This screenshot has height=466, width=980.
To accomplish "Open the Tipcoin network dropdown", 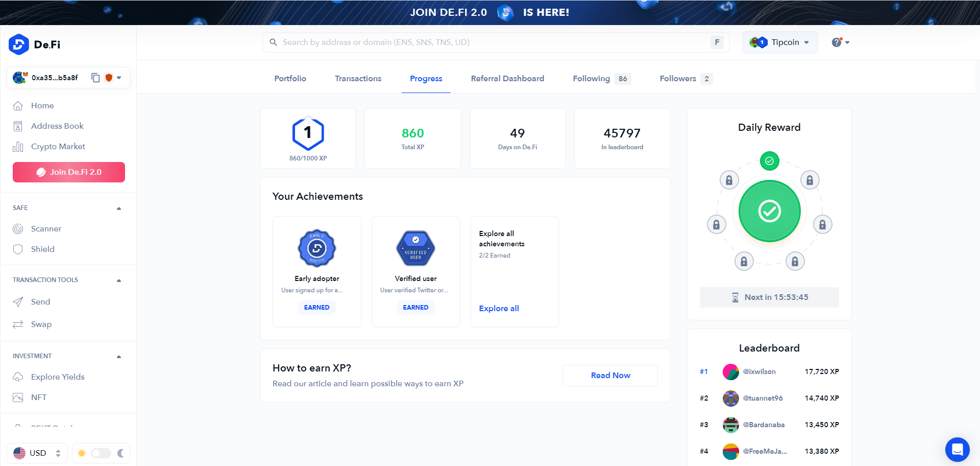I will pyautogui.click(x=780, y=42).
